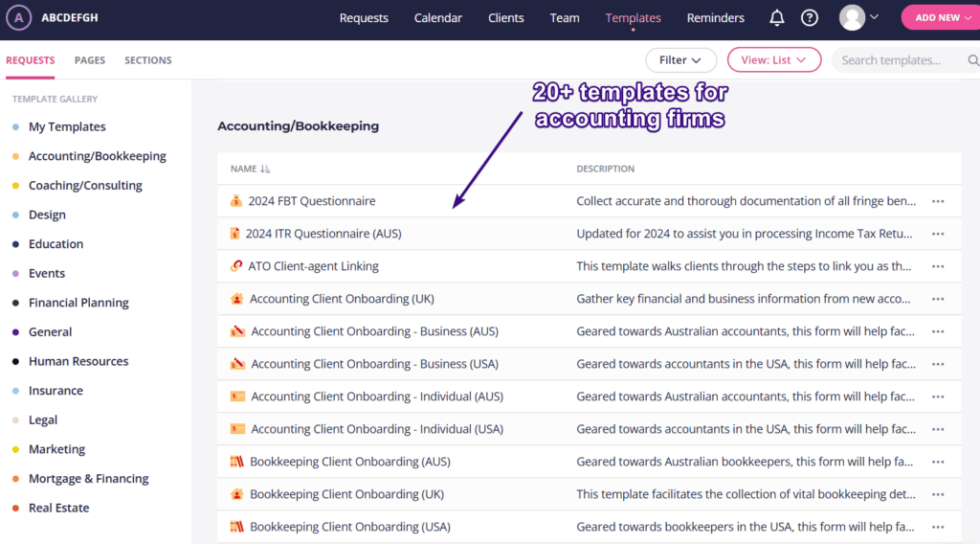Select the Legal category
Screen dimensions: 980x544
[x=42, y=420]
